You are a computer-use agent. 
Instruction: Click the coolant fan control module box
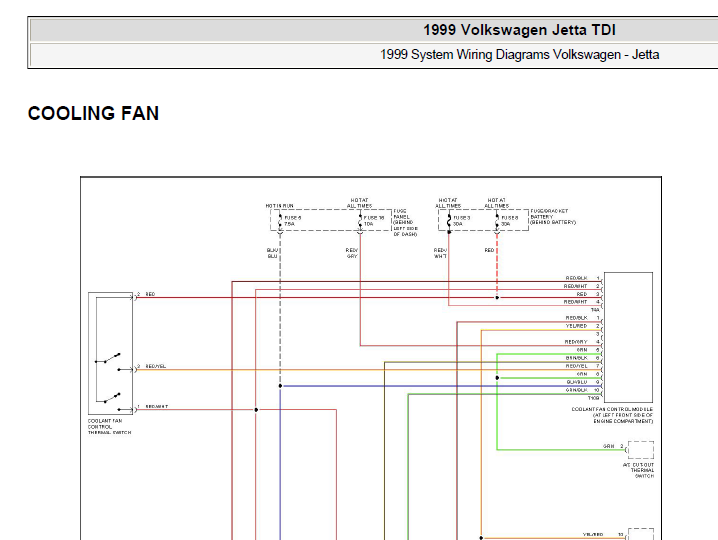[x=628, y=337]
